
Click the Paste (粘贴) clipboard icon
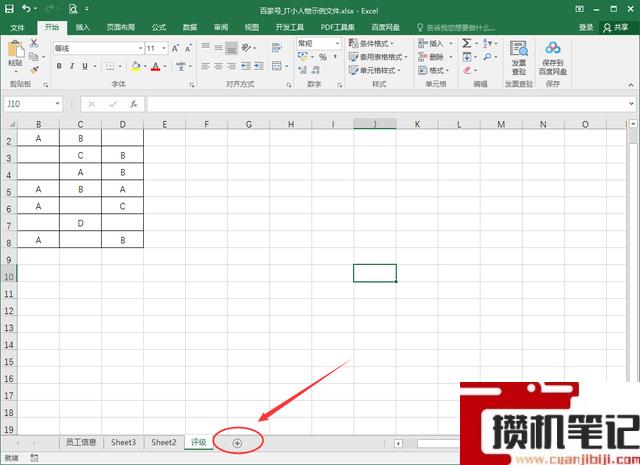coord(16,50)
